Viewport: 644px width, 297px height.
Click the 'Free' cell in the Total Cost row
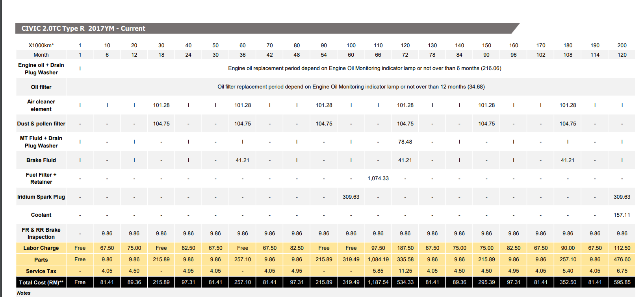coord(80,282)
